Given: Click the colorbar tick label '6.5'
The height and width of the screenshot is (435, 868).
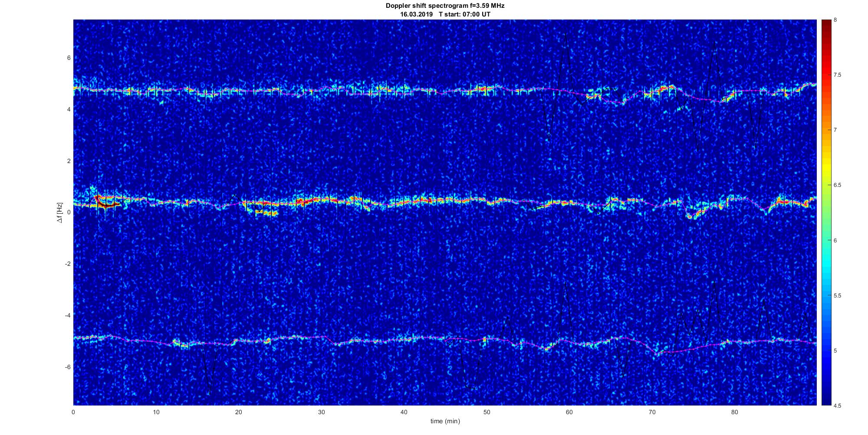Looking at the screenshot, I should [837, 185].
